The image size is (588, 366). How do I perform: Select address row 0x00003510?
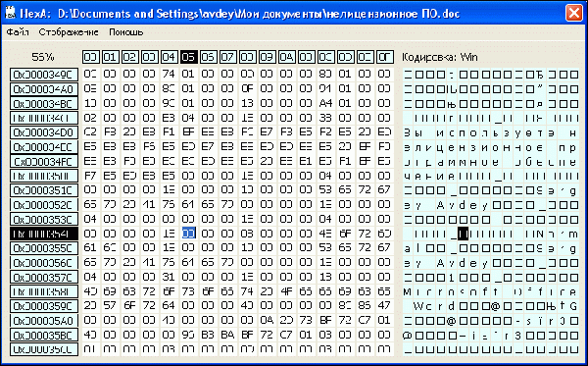click(44, 190)
